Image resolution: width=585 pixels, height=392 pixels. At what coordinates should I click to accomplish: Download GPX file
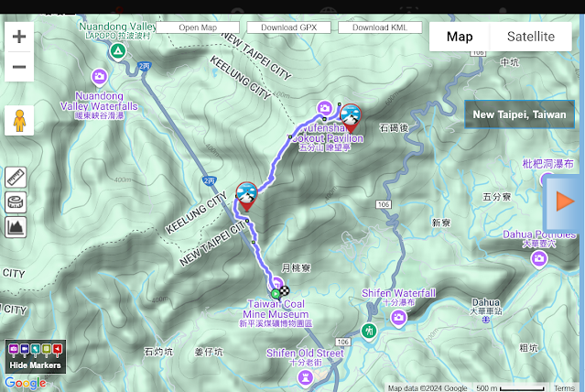[x=288, y=27]
